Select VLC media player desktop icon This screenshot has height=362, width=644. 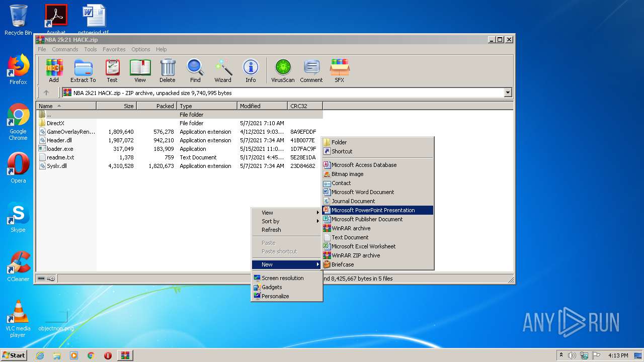tap(18, 319)
